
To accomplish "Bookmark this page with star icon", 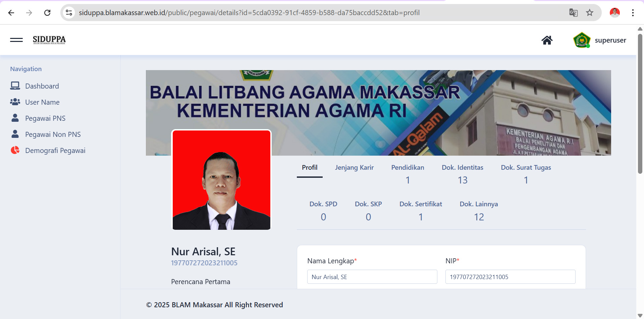I will coord(590,13).
